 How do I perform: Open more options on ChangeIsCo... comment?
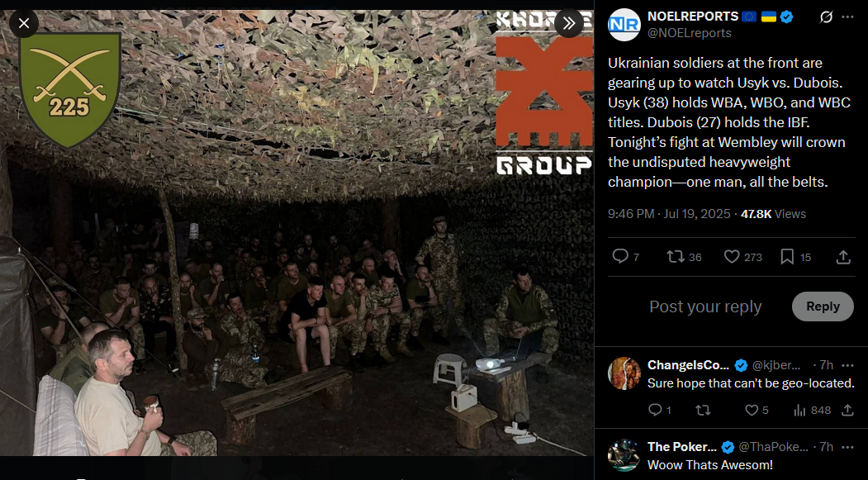click(x=847, y=365)
